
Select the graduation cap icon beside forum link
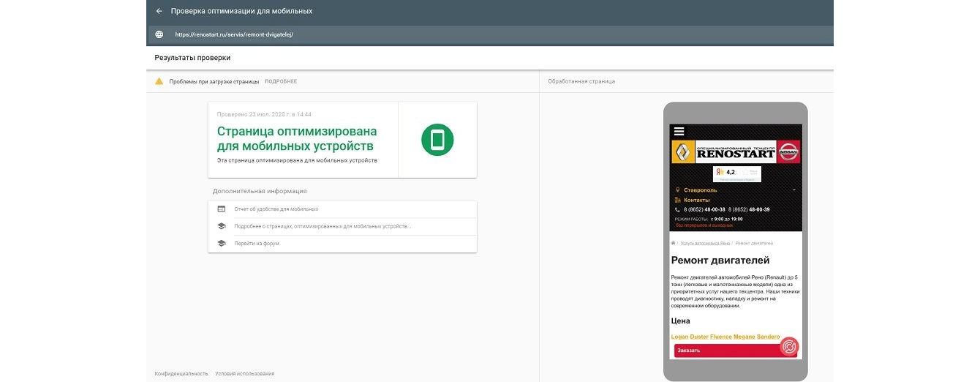pyautogui.click(x=221, y=243)
